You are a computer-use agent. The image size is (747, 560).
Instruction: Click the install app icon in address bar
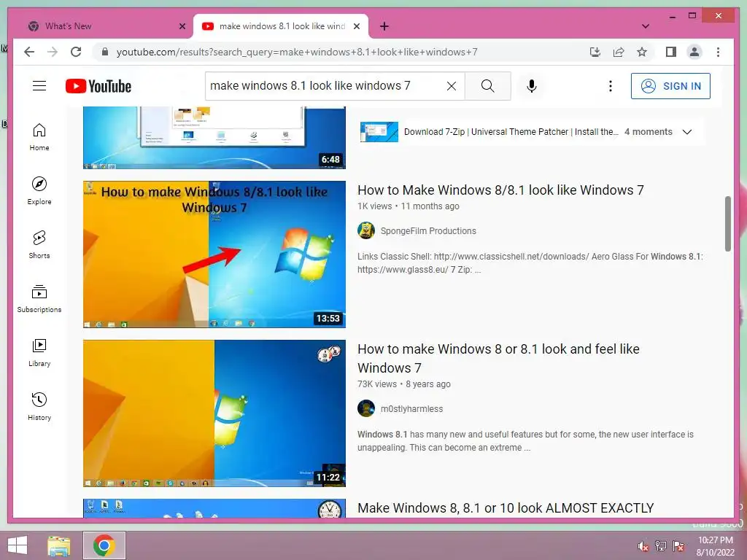click(x=595, y=52)
